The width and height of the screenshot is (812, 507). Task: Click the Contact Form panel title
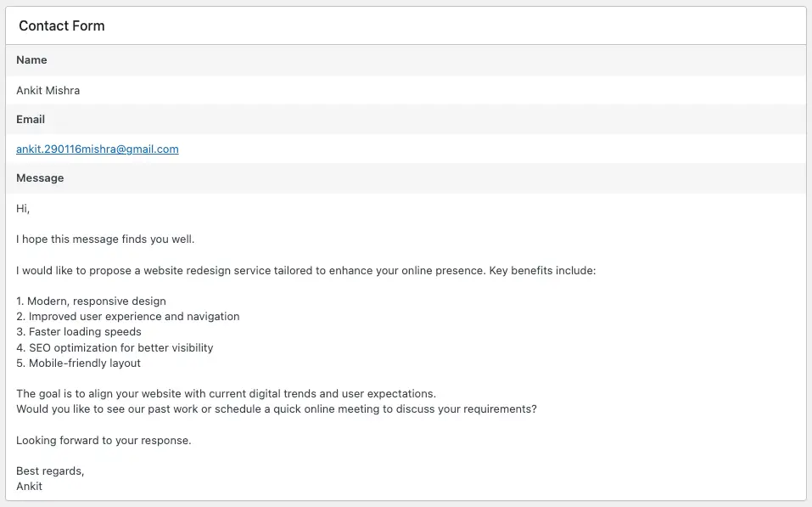point(62,25)
